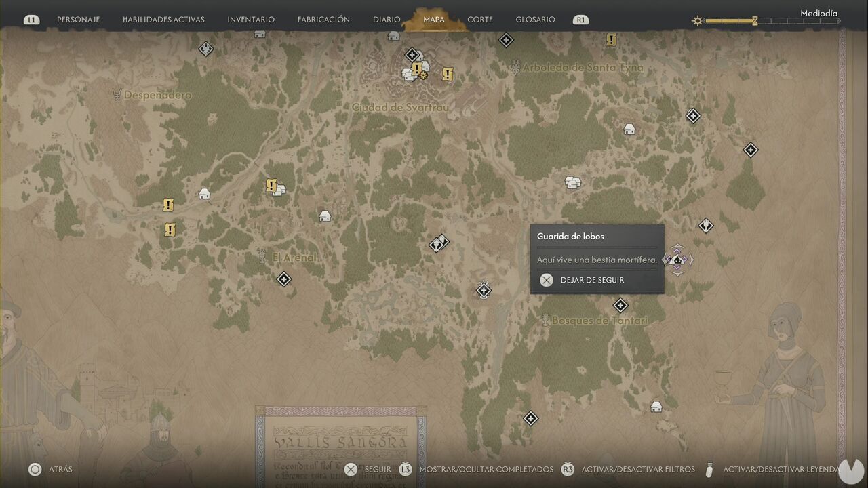868x488 pixels.
Task: Click the L1 previous-tab indicator
Action: [31, 20]
